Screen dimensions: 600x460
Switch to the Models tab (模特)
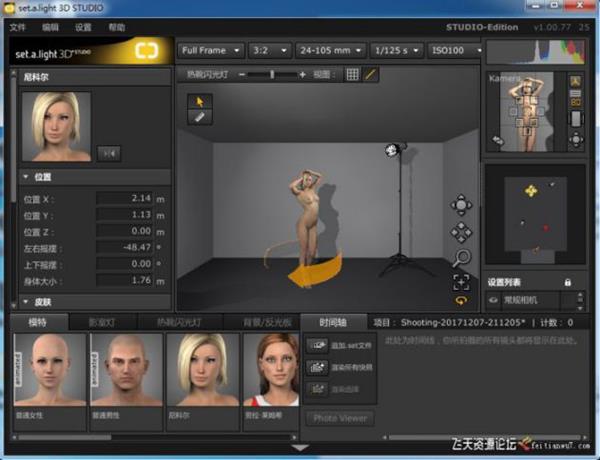pyautogui.click(x=39, y=322)
